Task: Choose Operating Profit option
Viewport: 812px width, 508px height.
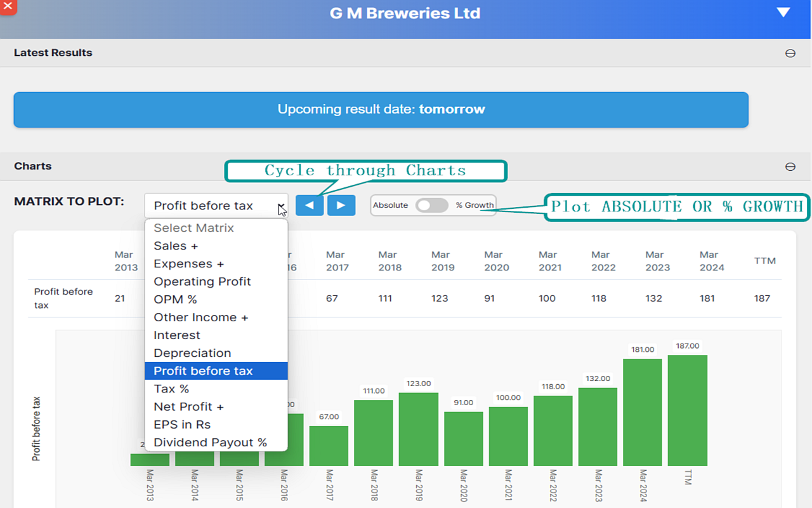Action: [202, 281]
